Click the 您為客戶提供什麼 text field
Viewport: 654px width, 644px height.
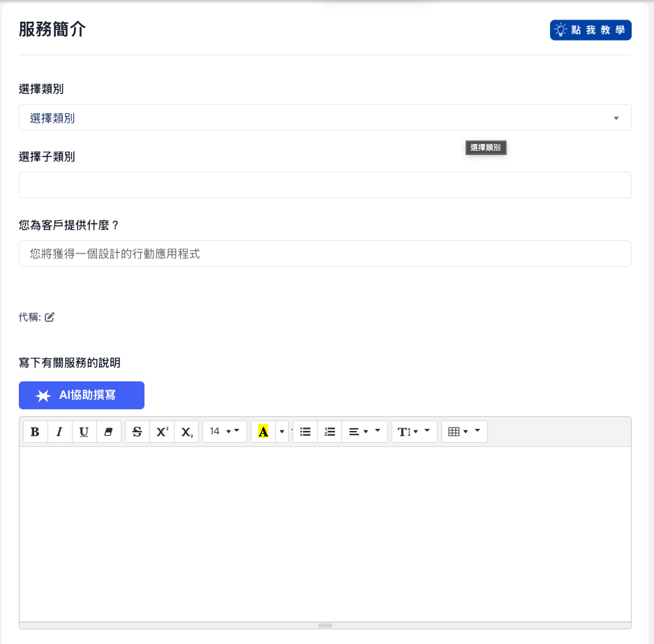tap(325, 254)
